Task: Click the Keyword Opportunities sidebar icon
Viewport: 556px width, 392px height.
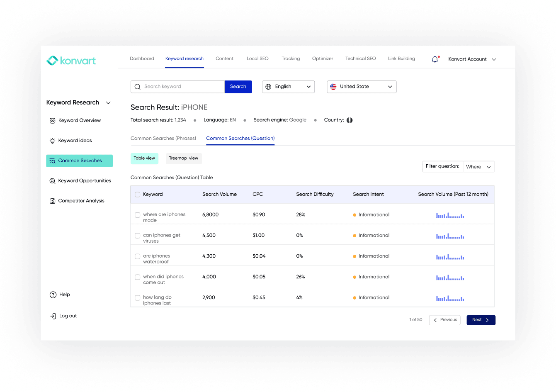Action: pyautogui.click(x=52, y=181)
